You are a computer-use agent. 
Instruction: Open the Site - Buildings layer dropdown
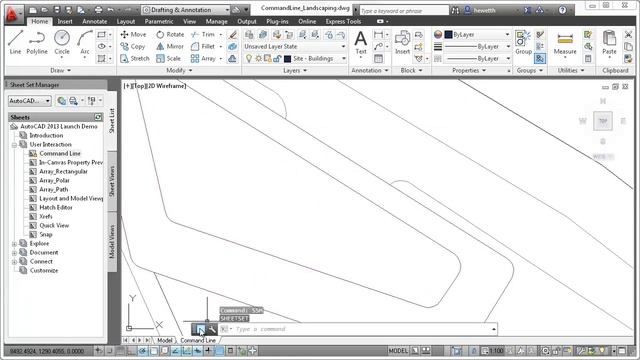(315, 59)
